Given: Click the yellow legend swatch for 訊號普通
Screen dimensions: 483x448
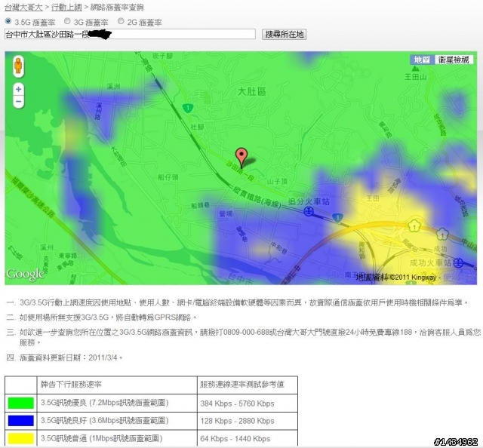Looking at the screenshot, I should pyautogui.click(x=20, y=438).
